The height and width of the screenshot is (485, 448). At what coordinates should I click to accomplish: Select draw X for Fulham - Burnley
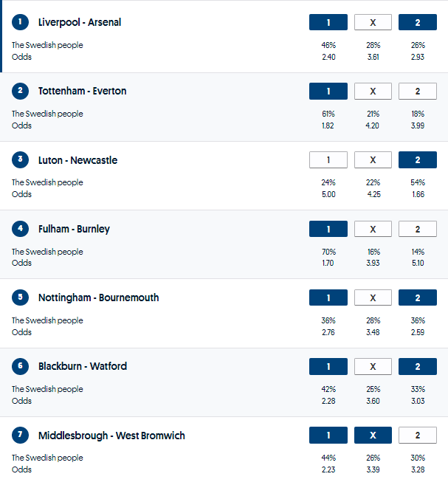pyautogui.click(x=373, y=229)
